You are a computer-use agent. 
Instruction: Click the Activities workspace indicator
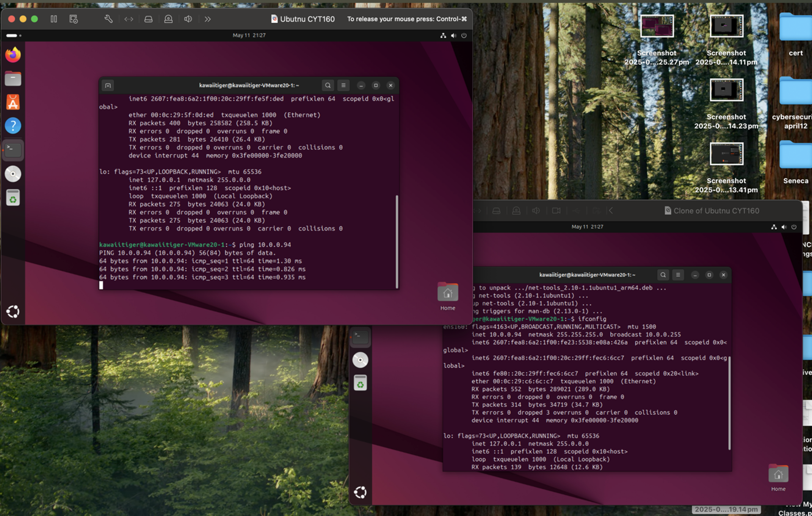coord(14,36)
